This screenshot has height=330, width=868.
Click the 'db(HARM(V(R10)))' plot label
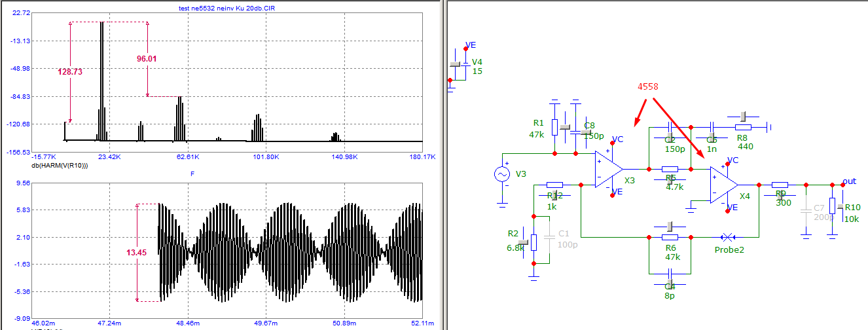pyautogui.click(x=60, y=166)
